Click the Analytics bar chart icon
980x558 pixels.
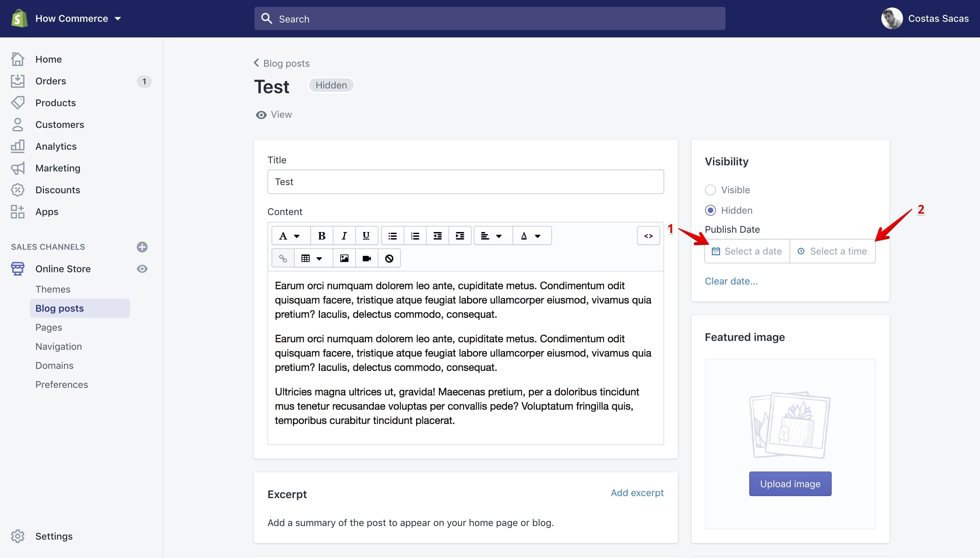tap(18, 146)
